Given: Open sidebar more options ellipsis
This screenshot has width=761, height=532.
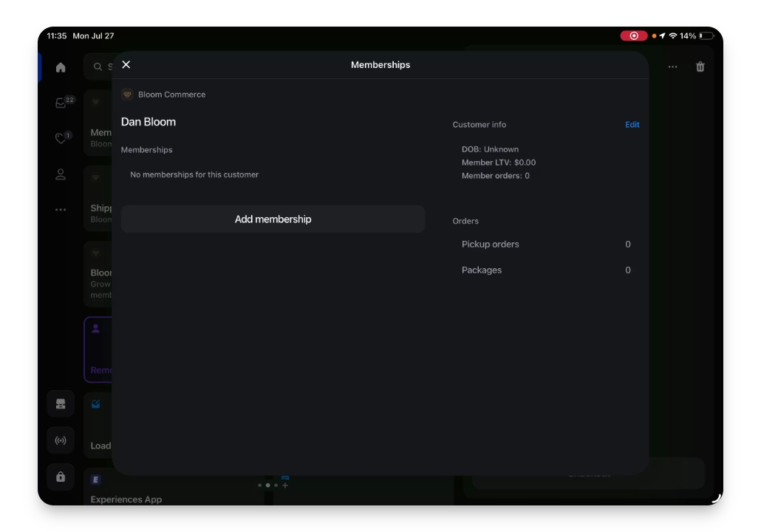Looking at the screenshot, I should [60, 210].
